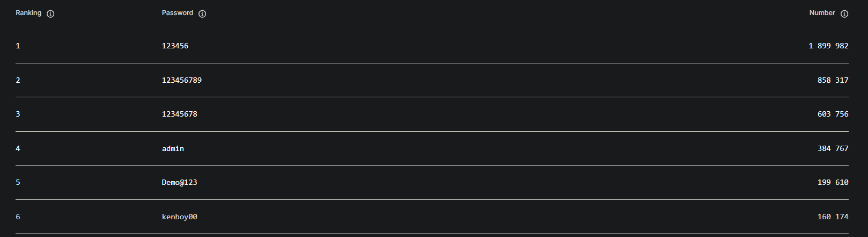Click the Demo@123 password entry

[x=179, y=182]
